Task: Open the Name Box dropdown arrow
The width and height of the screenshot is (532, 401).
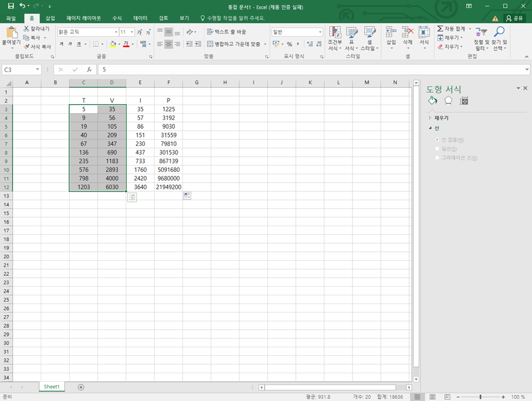Action: click(x=37, y=69)
